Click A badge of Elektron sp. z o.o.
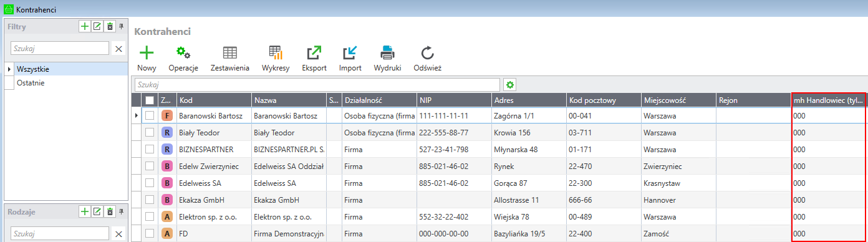The height and width of the screenshot is (242, 868). click(x=166, y=216)
